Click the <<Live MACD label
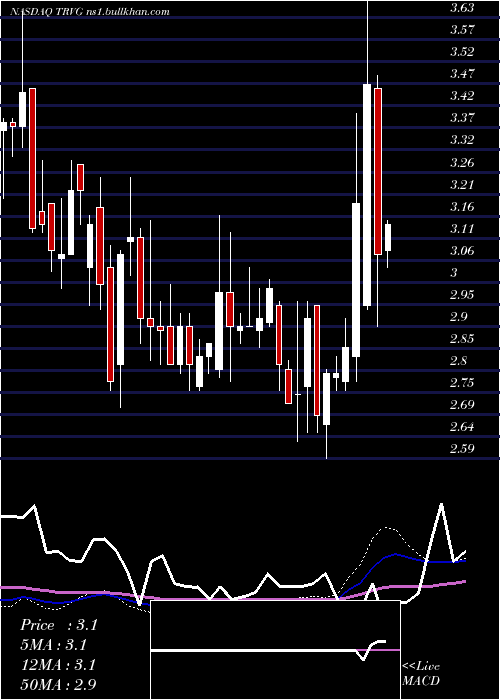The image size is (500, 700). pyautogui.click(x=421, y=674)
